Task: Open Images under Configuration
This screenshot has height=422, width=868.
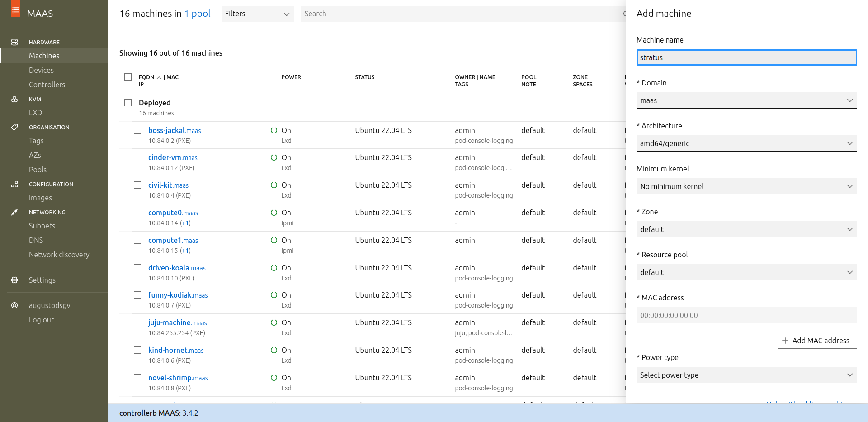Action: [x=40, y=198]
